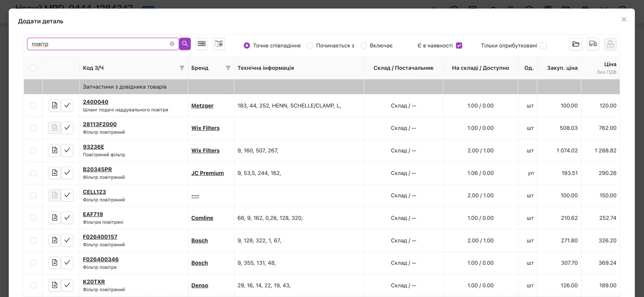The height and width of the screenshot is (297, 644).
Task: Select the 'Починається з' radio option
Action: (310, 45)
